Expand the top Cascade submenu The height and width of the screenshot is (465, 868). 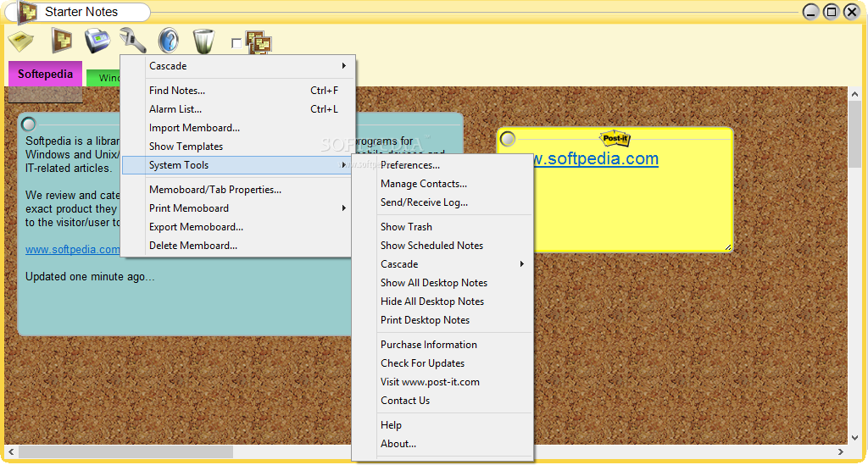click(x=344, y=66)
